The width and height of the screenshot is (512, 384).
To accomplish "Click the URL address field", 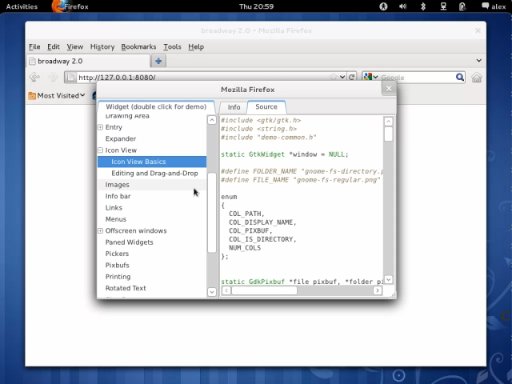I will click(x=203, y=77).
